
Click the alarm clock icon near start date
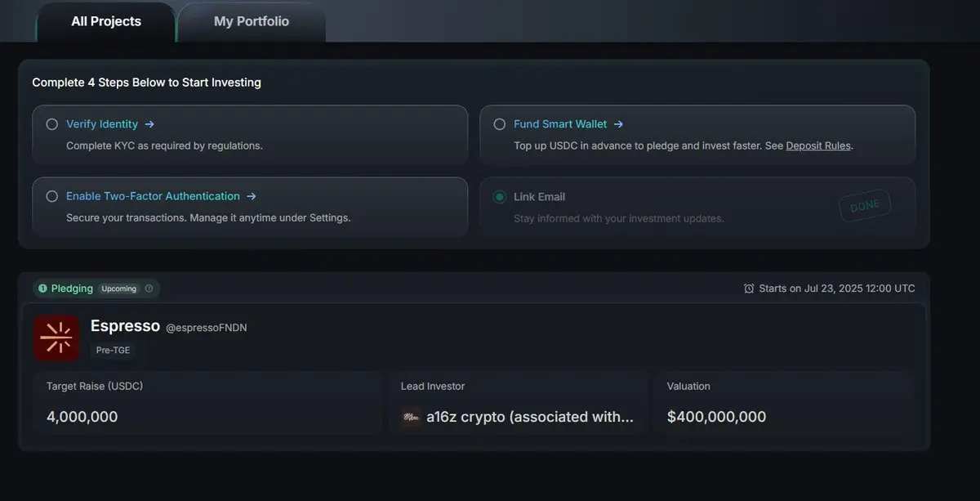pos(749,289)
